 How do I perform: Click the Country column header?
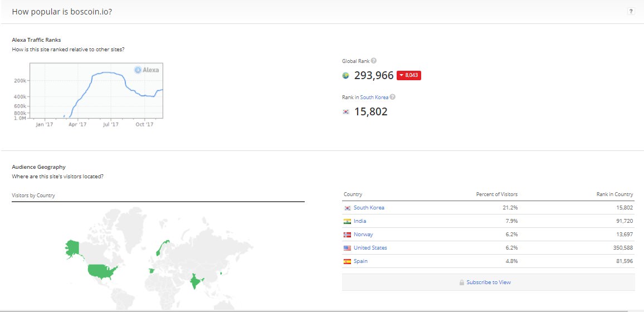tap(353, 194)
